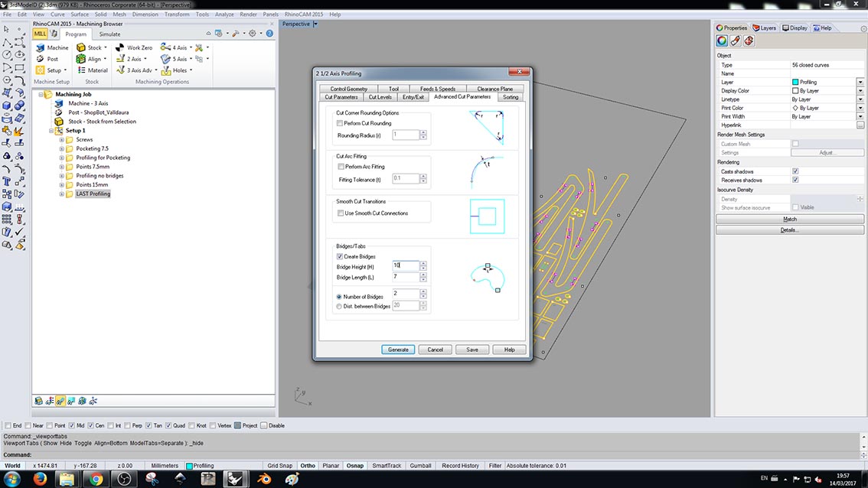The width and height of the screenshot is (868, 488).
Task: Toggle the Perform Arc Fitting option
Action: pos(339,166)
